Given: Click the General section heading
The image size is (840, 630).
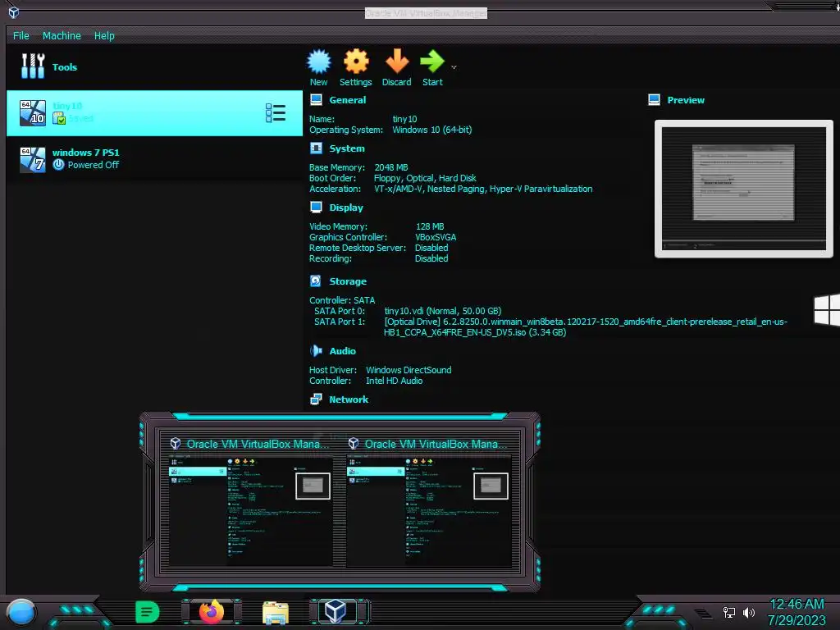Looking at the screenshot, I should point(347,99).
